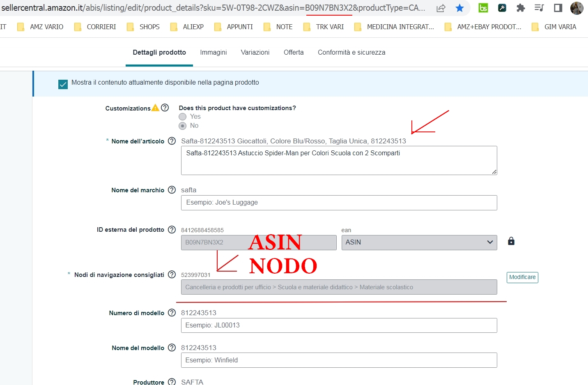The width and height of the screenshot is (588, 385).
Task: Open the media control playlist icon
Action: 539,8
